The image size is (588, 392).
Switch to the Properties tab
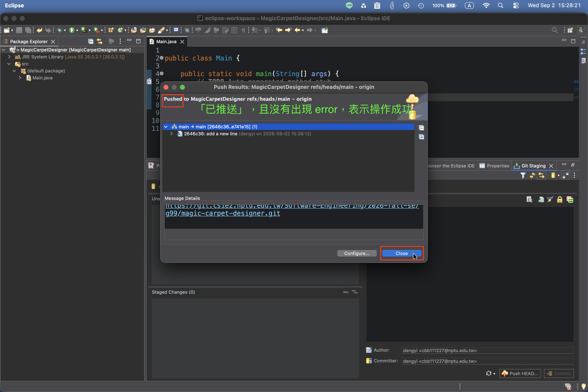[x=494, y=166]
